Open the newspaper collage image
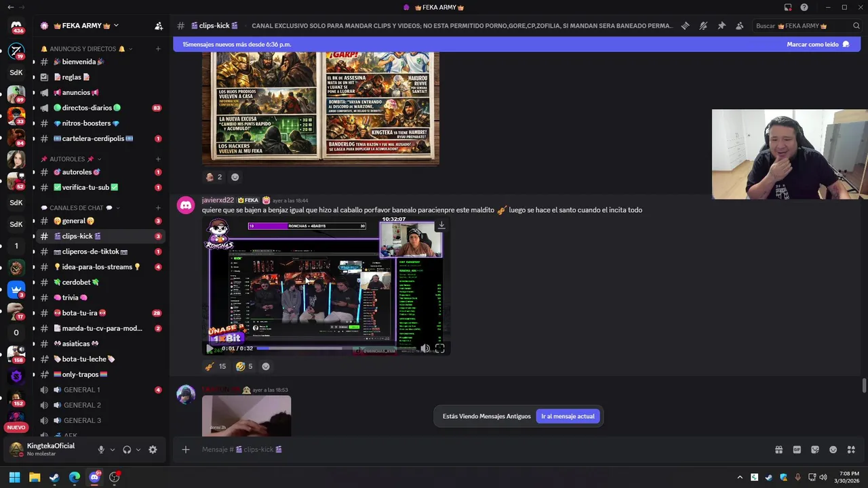 pyautogui.click(x=320, y=109)
